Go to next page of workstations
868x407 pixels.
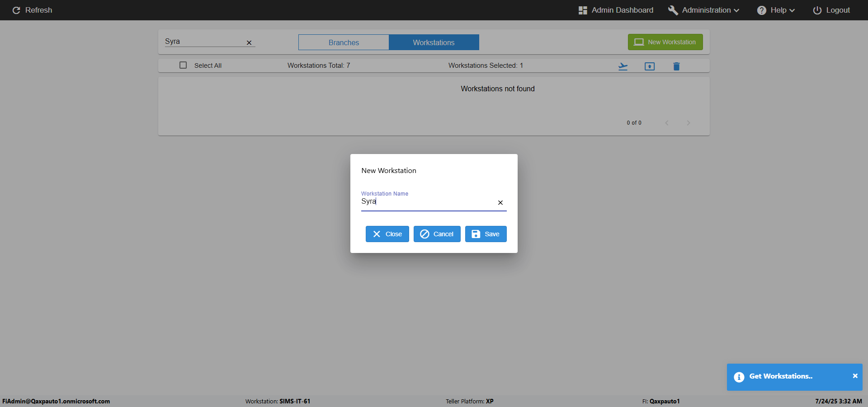tap(689, 123)
